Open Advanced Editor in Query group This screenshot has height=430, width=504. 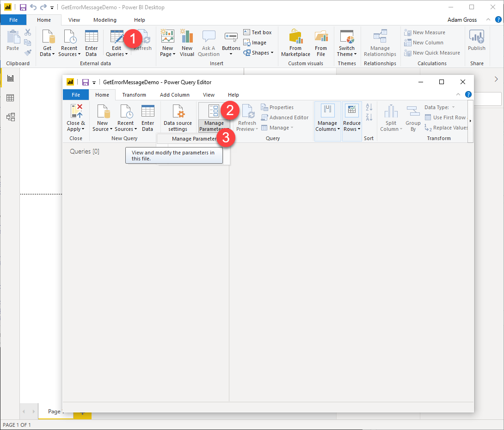tap(285, 117)
